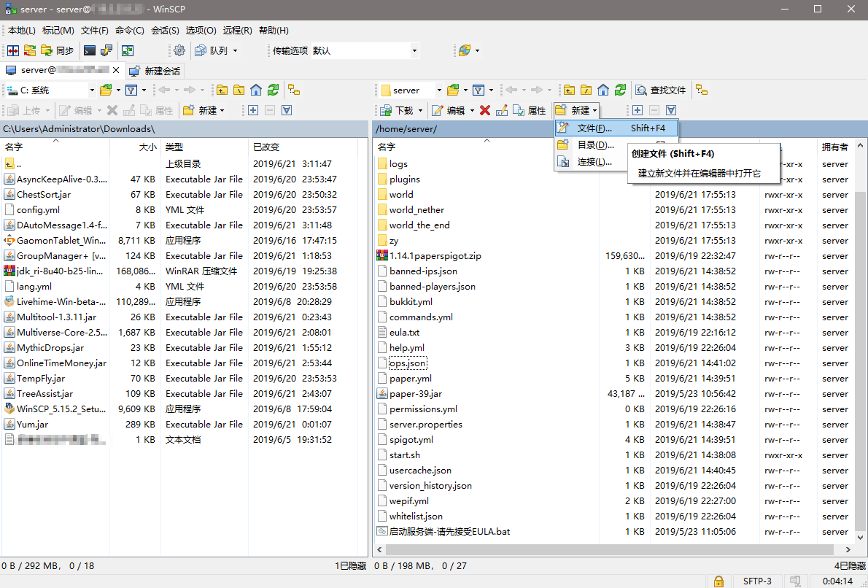Click the 查找文件 find files button

pos(661,90)
